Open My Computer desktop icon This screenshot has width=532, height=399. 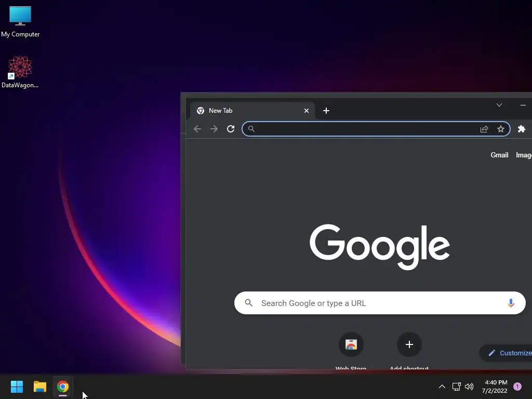(x=20, y=21)
